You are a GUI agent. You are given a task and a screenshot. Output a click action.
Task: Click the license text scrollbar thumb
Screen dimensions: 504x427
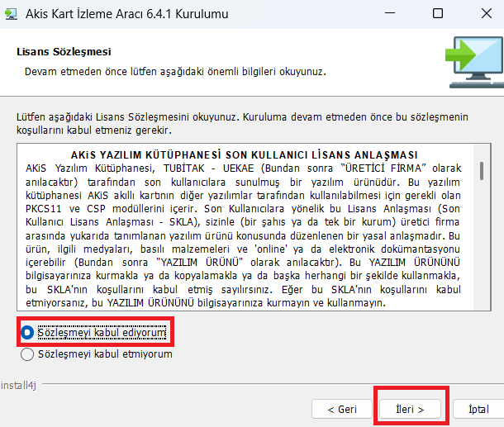pos(482,171)
